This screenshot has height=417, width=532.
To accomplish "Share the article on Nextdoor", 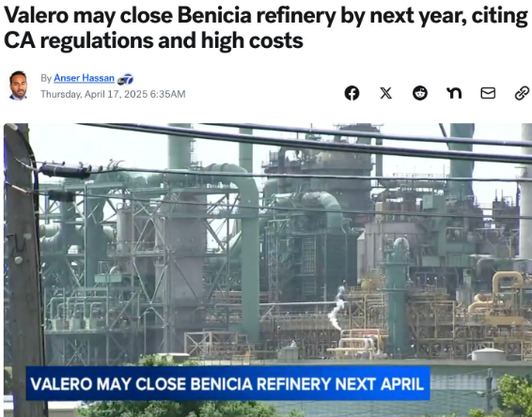I will point(454,93).
